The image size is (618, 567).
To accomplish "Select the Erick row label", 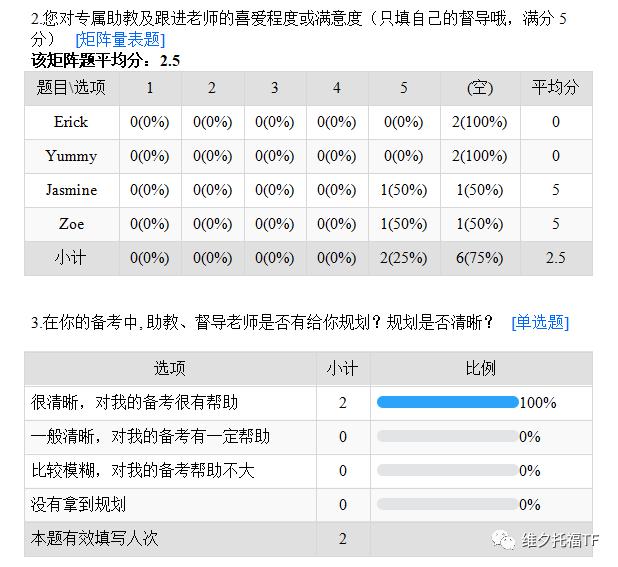I will click(71, 122).
